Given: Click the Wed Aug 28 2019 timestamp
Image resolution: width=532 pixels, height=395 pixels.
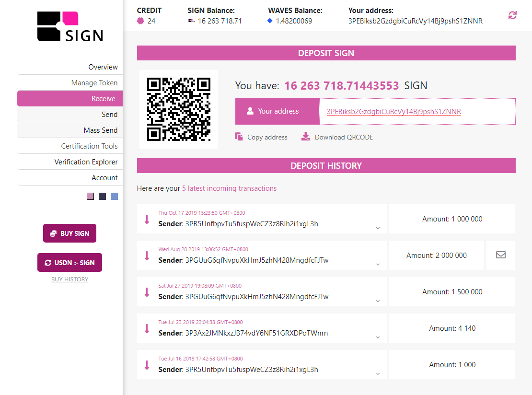Looking at the screenshot, I should (x=203, y=249).
